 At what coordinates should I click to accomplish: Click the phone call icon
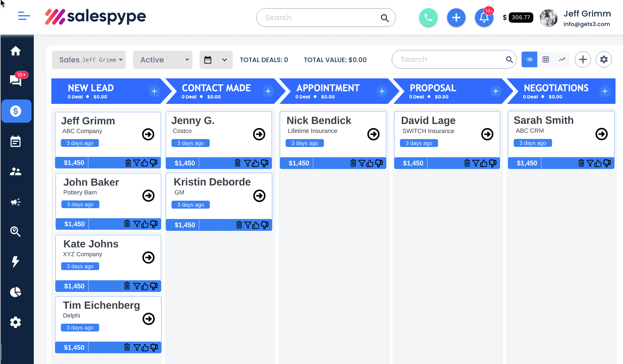428,17
